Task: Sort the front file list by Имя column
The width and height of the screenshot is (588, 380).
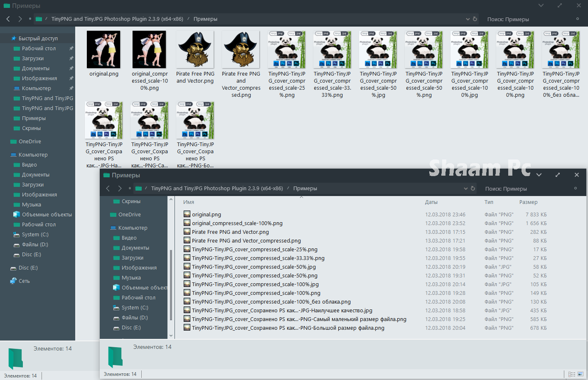Action: pyautogui.click(x=189, y=202)
